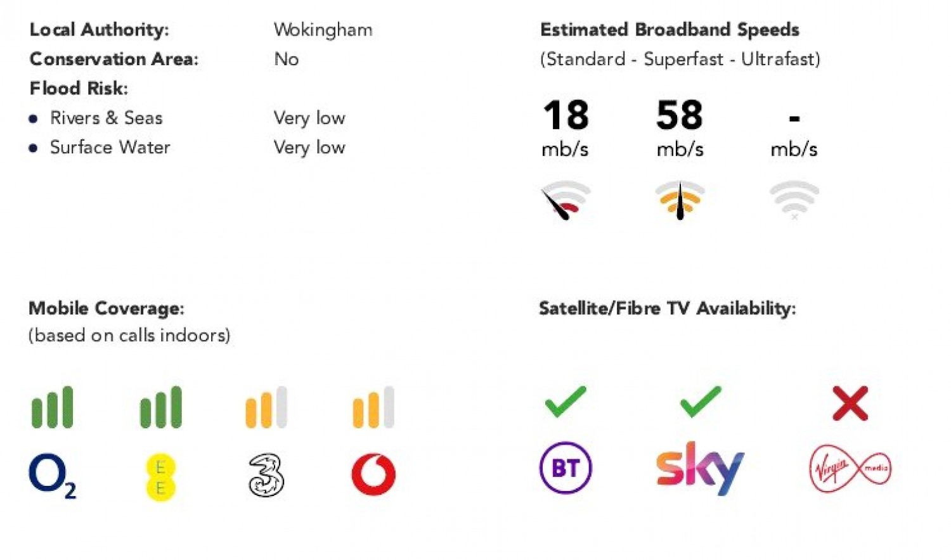The image size is (951, 560).
Task: Click the grey ultrafast unavailable wifi icon
Action: click(x=794, y=200)
